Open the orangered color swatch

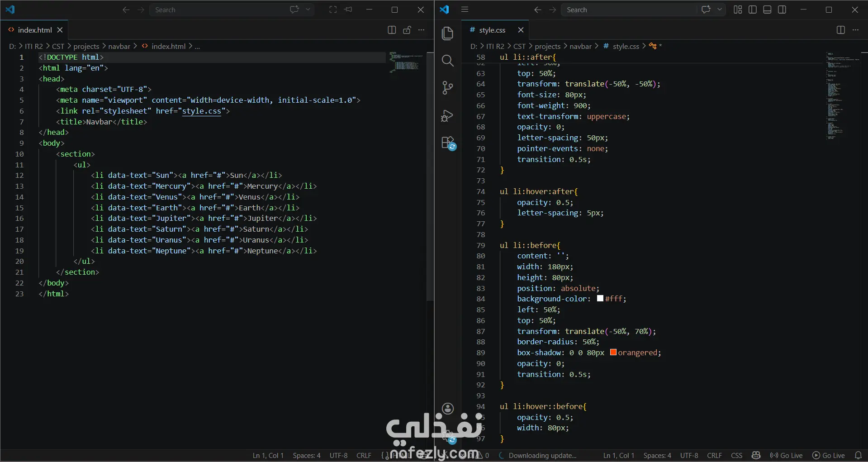[x=613, y=352]
